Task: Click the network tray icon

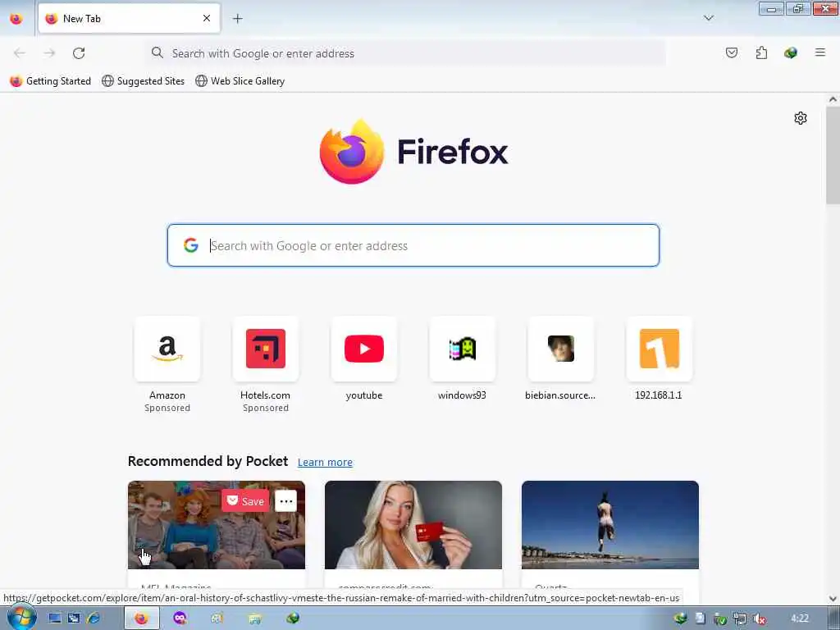Action: (x=740, y=619)
